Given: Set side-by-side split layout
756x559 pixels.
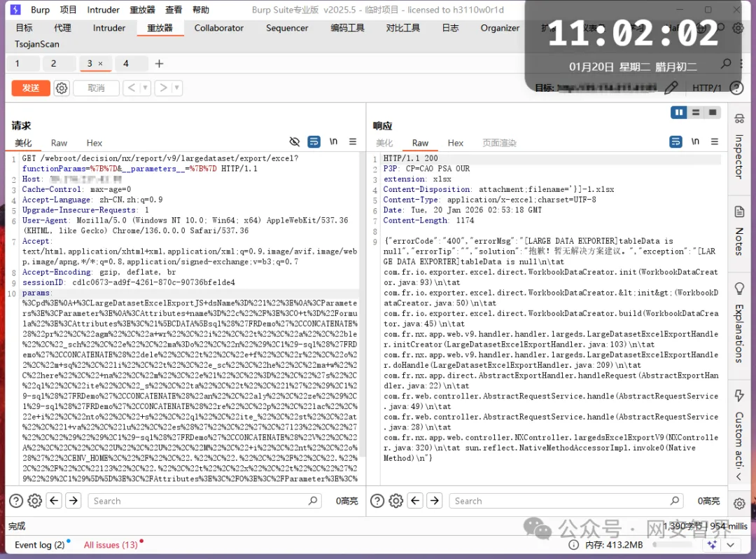Looking at the screenshot, I should 679,112.
